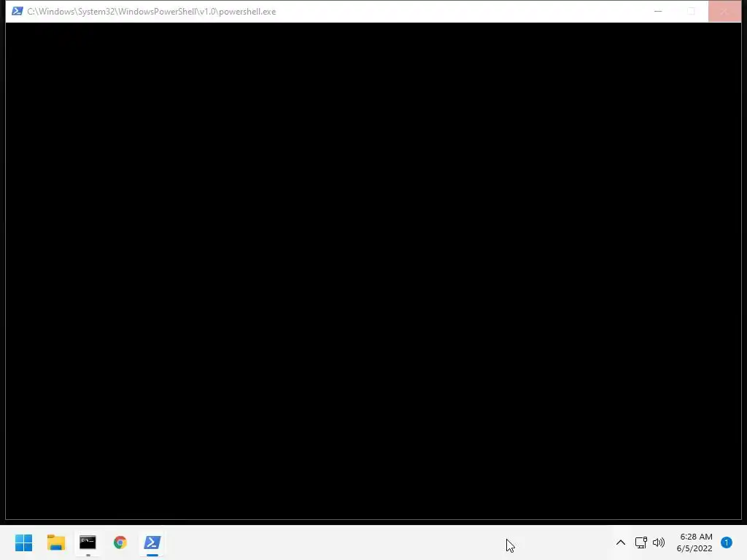Open File Explorer from the taskbar
Image resolution: width=747 pixels, height=560 pixels.
click(55, 542)
